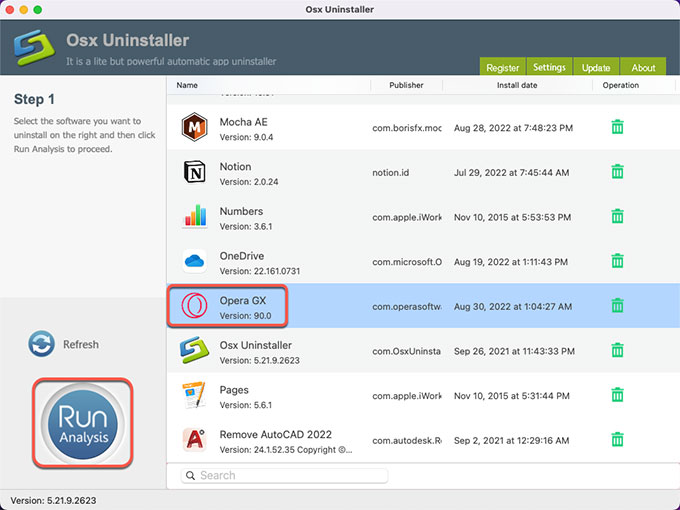Click install date Sep 26, 2021 at 11:43:33 PM
This screenshot has height=510, width=680.
(514, 351)
